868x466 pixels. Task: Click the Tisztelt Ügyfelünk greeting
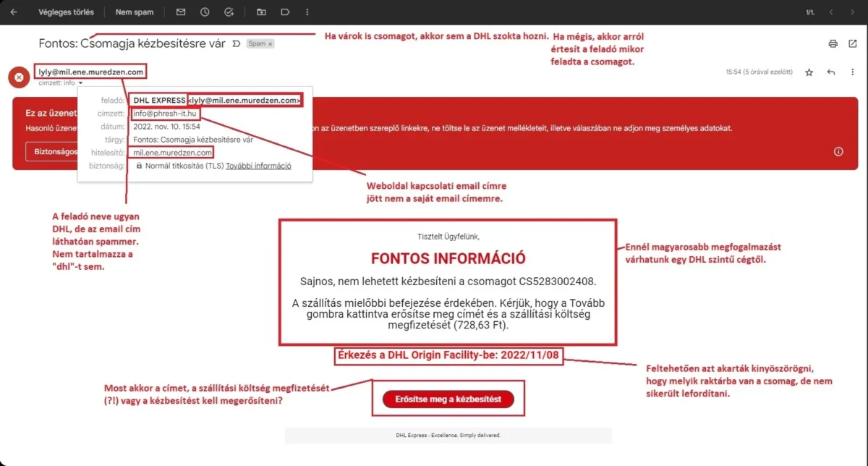448,237
